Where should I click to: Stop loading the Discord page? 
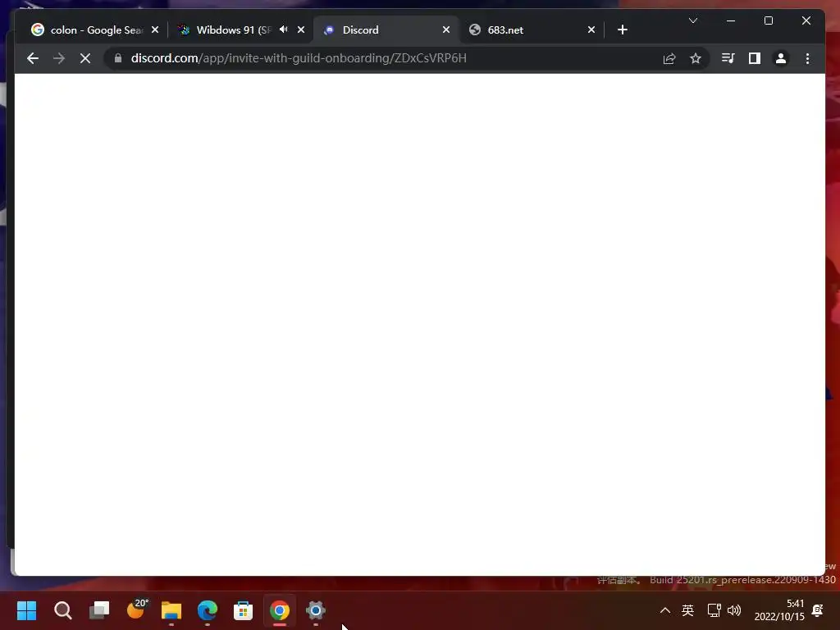(85, 58)
